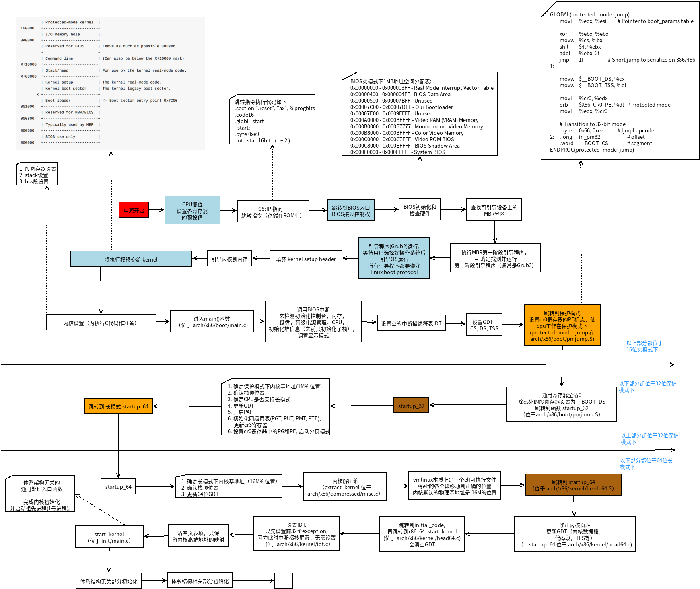Select the 设置GDT: CS, DS, TSS box
The height and width of the screenshot is (589, 700).
pyautogui.click(x=484, y=324)
